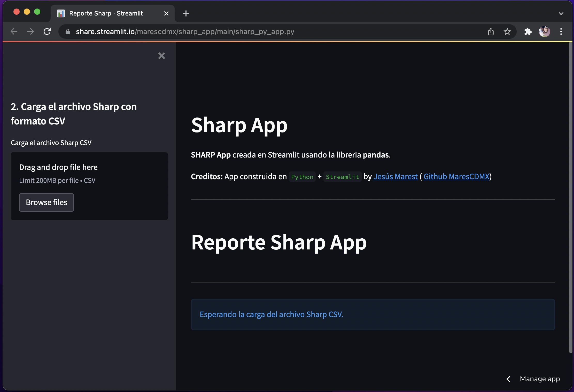
Task: Click the Manage app chevron arrow
Action: point(508,379)
